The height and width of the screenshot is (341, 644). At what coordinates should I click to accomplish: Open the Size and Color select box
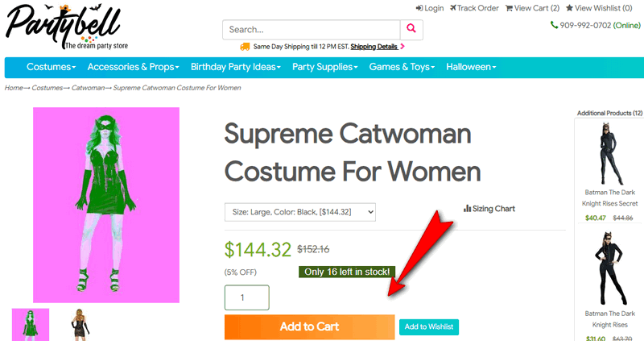click(x=300, y=212)
